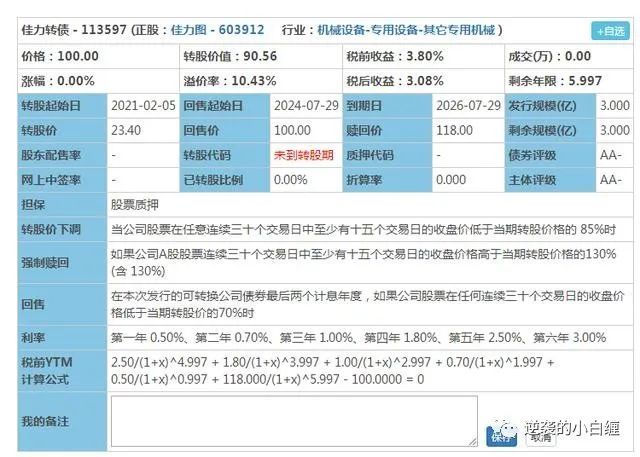640x457 pixels.
Task: Select the date 2021-02-05
Action: click(143, 106)
